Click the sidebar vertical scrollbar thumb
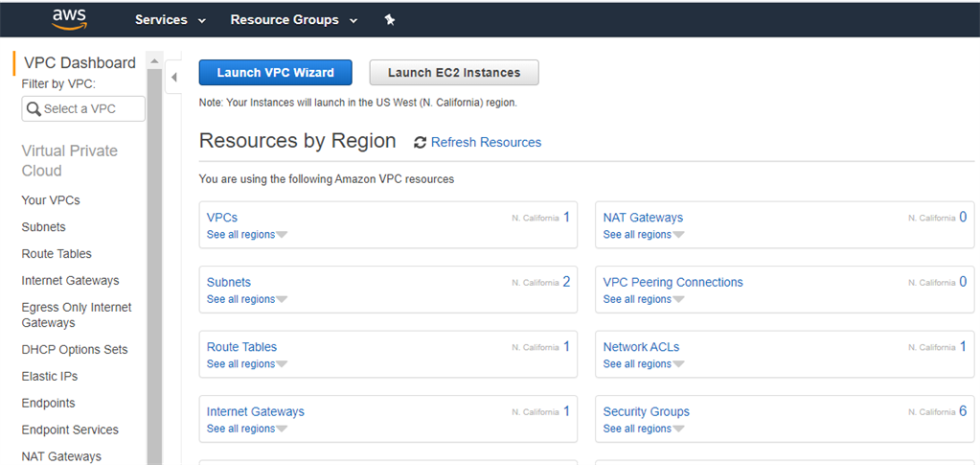The height and width of the screenshot is (465, 980). 153,267
